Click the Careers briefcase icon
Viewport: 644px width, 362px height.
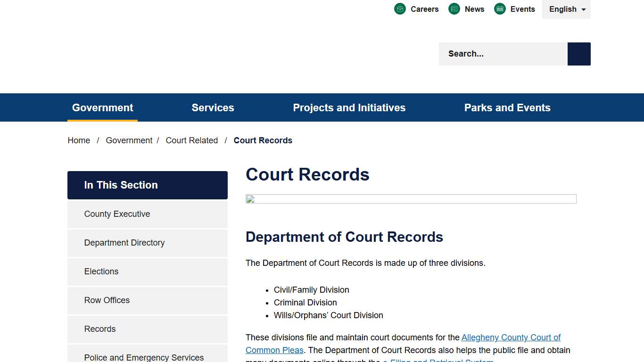pos(400,8)
